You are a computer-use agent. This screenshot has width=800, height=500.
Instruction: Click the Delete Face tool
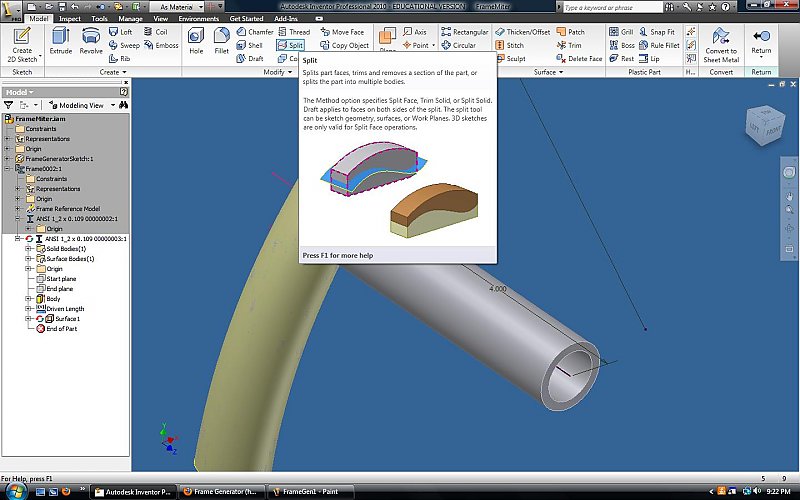point(580,58)
